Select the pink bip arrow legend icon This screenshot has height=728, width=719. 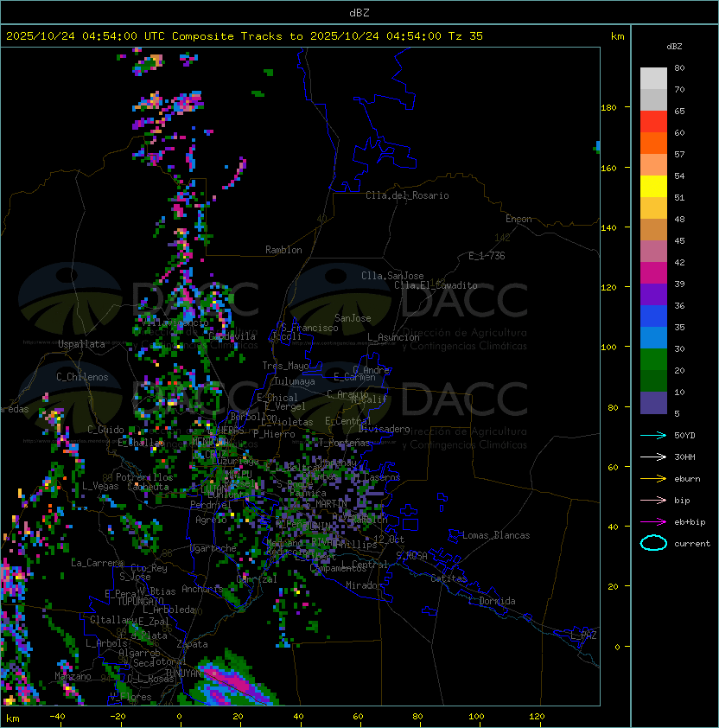click(653, 500)
